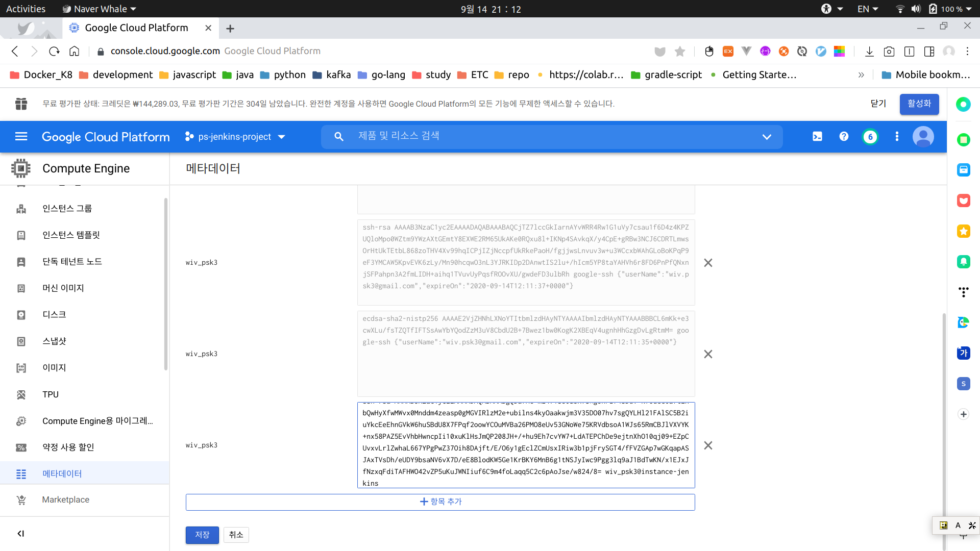980x551 pixels.
Task: Delete the ecdsa-sha2 wiv_psk3 key entry
Action: click(708, 354)
